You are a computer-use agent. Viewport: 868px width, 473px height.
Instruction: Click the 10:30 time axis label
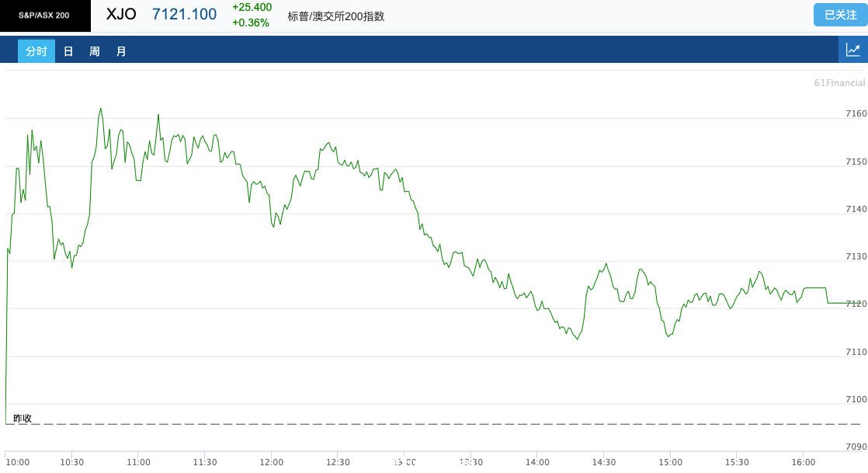tap(72, 462)
